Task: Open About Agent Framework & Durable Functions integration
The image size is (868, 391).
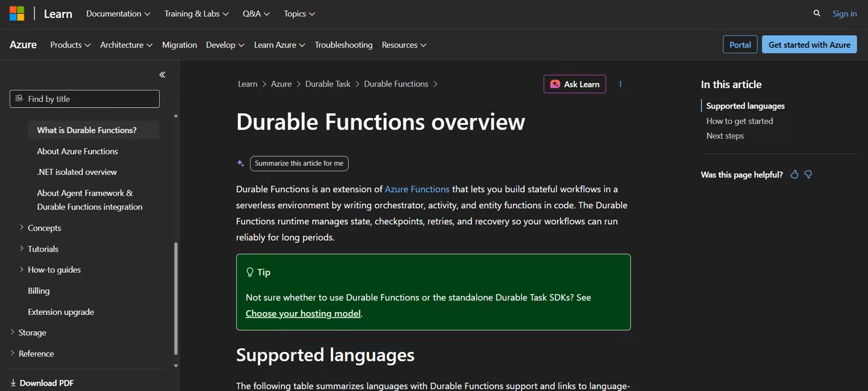Action: pyautogui.click(x=90, y=200)
